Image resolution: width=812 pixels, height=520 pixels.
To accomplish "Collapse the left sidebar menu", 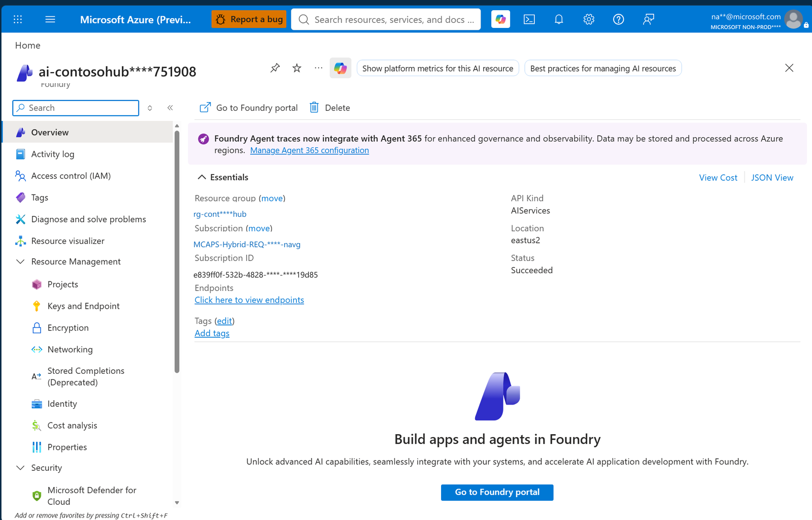I will [170, 108].
